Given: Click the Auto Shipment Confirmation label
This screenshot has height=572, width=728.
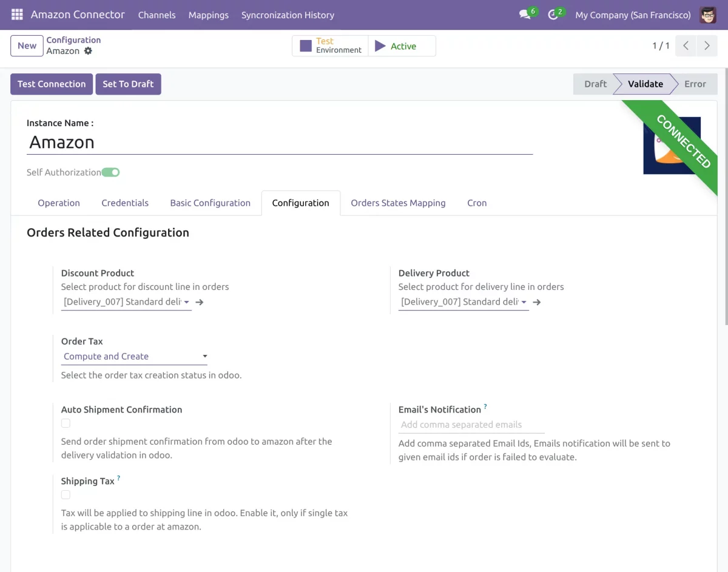Looking at the screenshot, I should click(x=121, y=409).
